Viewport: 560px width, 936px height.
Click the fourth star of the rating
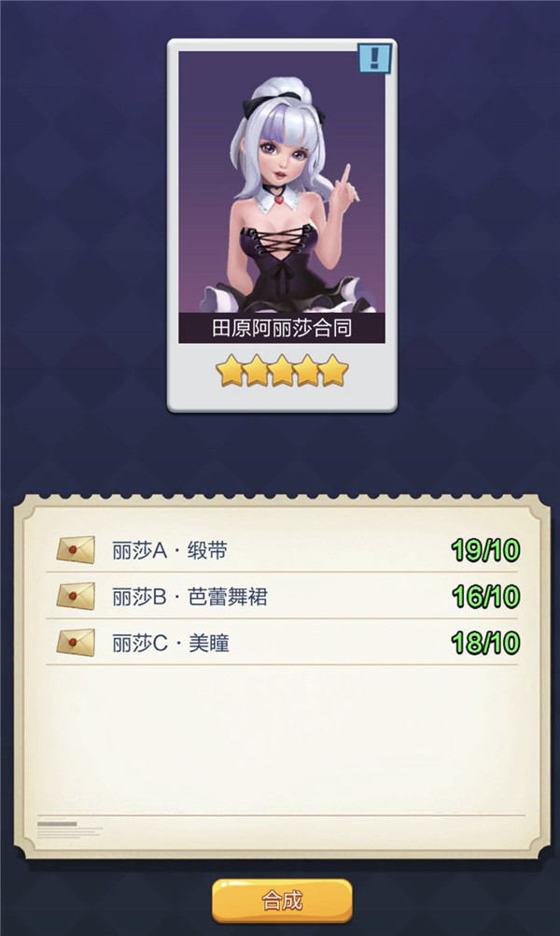(x=307, y=371)
